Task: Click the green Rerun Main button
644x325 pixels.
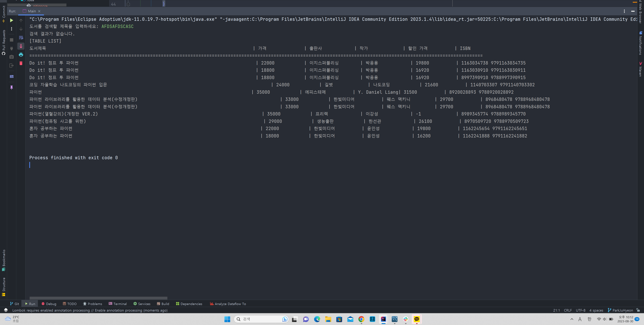Action: click(12, 20)
